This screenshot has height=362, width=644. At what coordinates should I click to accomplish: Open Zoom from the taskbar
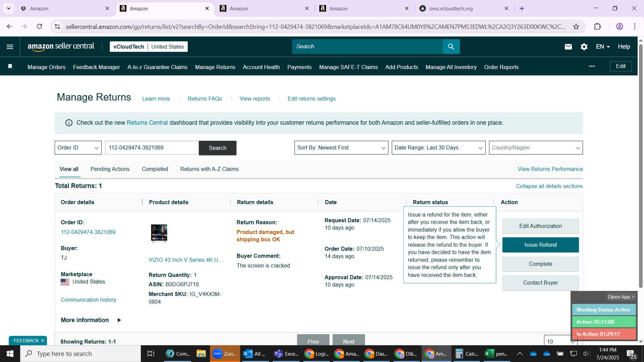point(225,354)
